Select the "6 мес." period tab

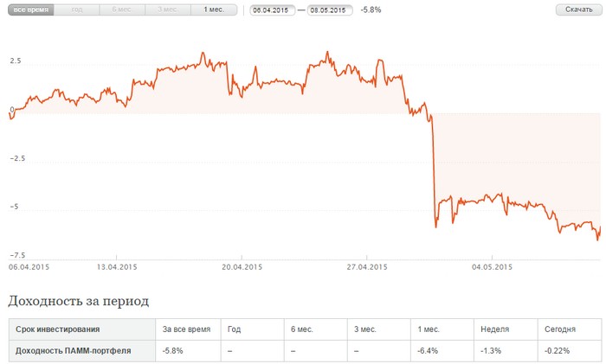122,10
